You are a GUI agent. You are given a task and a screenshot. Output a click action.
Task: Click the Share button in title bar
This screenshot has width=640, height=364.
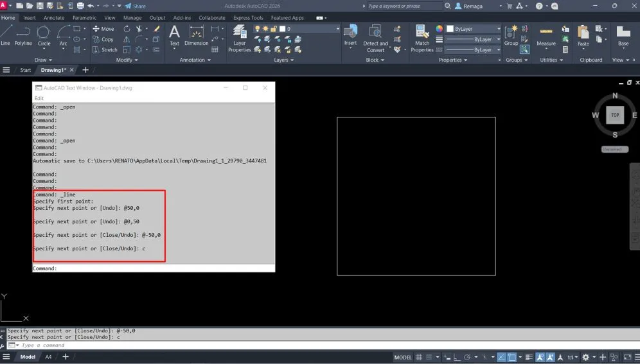point(136,6)
